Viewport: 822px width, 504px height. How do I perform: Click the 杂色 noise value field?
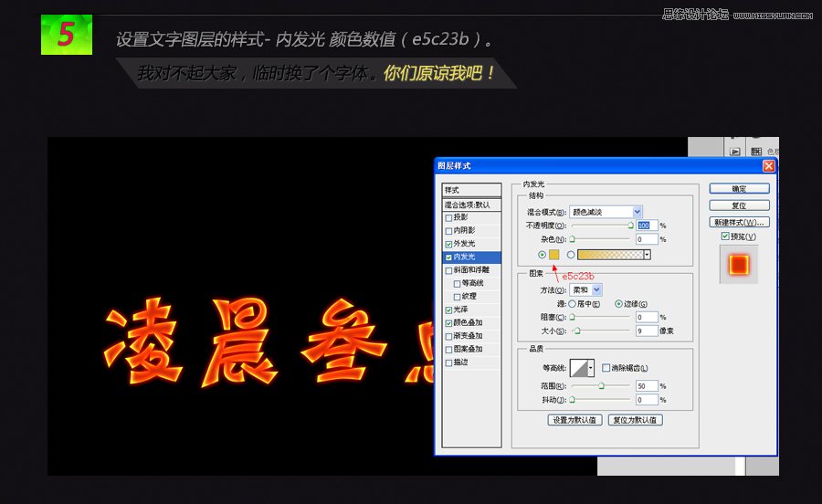point(647,239)
